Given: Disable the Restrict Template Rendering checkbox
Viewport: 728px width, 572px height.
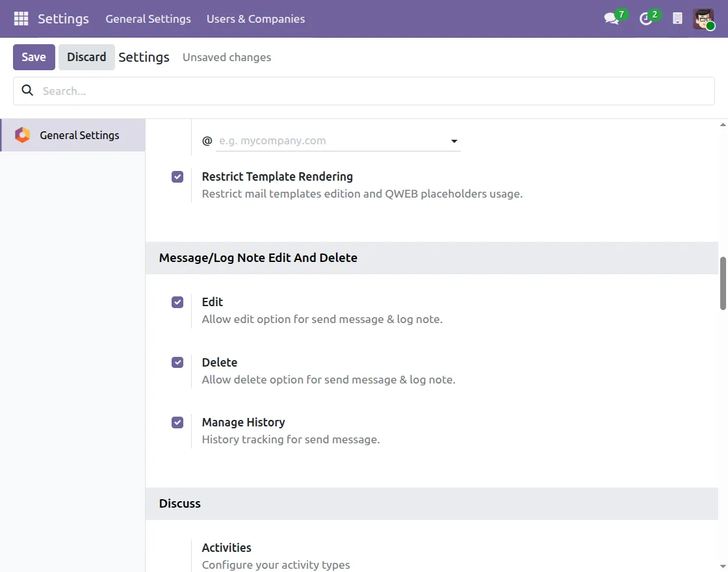Looking at the screenshot, I should [177, 176].
